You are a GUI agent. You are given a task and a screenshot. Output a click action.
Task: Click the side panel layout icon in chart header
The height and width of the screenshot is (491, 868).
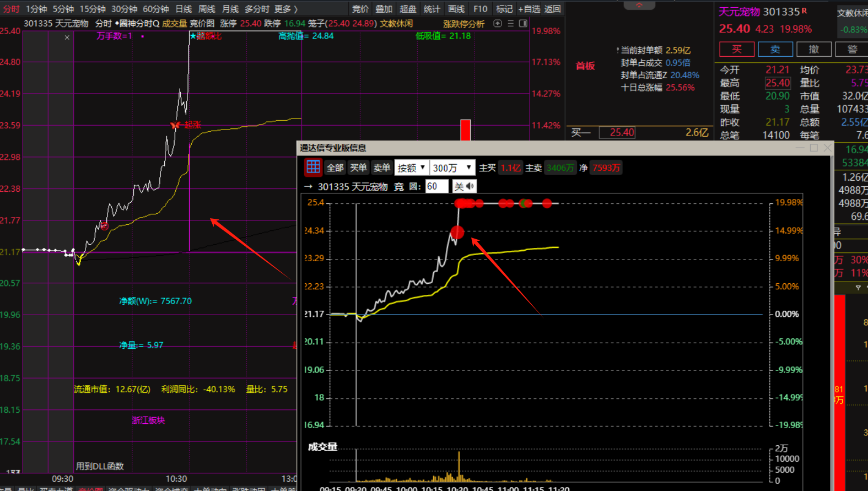coord(523,24)
